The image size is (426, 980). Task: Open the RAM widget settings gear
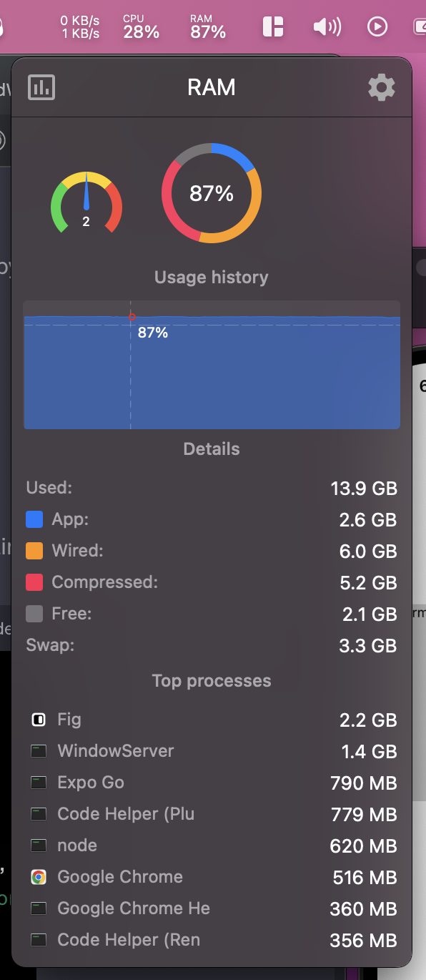point(381,87)
